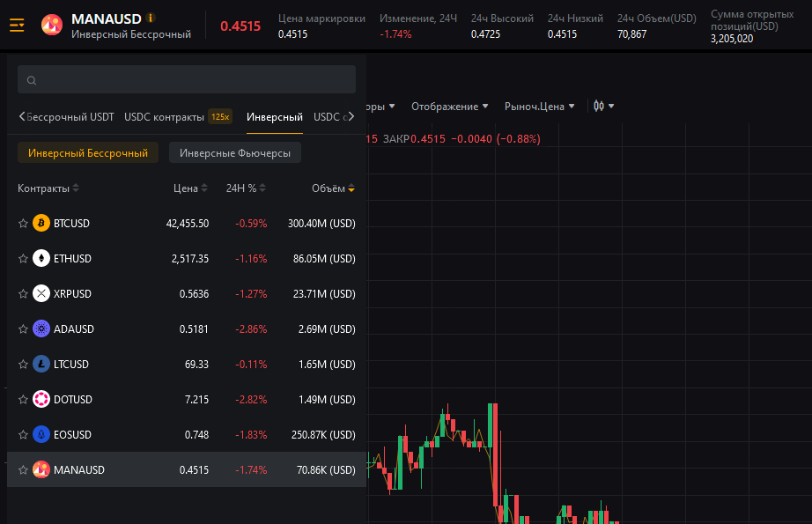Select the Инверсный Бессрочный button
The height and width of the screenshot is (524, 812).
pyautogui.click(x=88, y=153)
